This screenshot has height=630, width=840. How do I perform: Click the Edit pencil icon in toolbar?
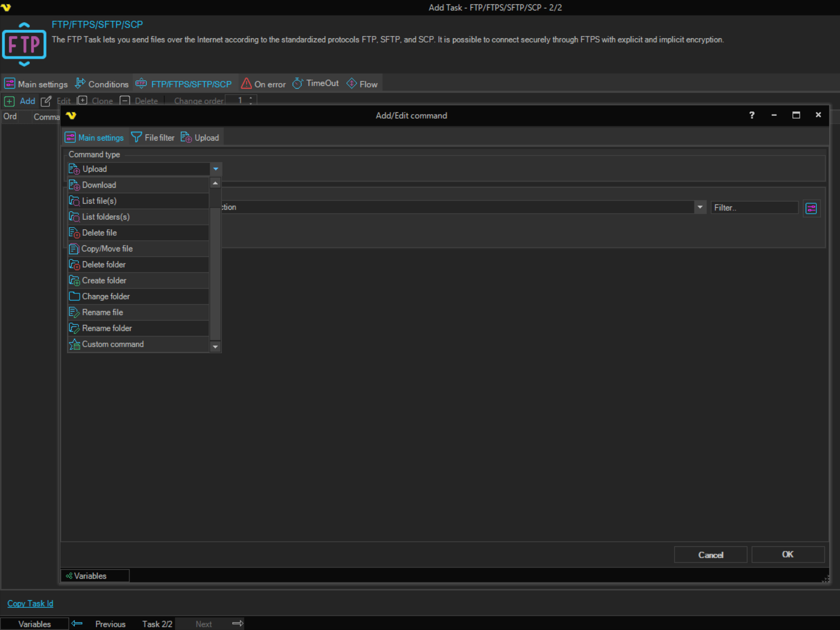click(46, 101)
